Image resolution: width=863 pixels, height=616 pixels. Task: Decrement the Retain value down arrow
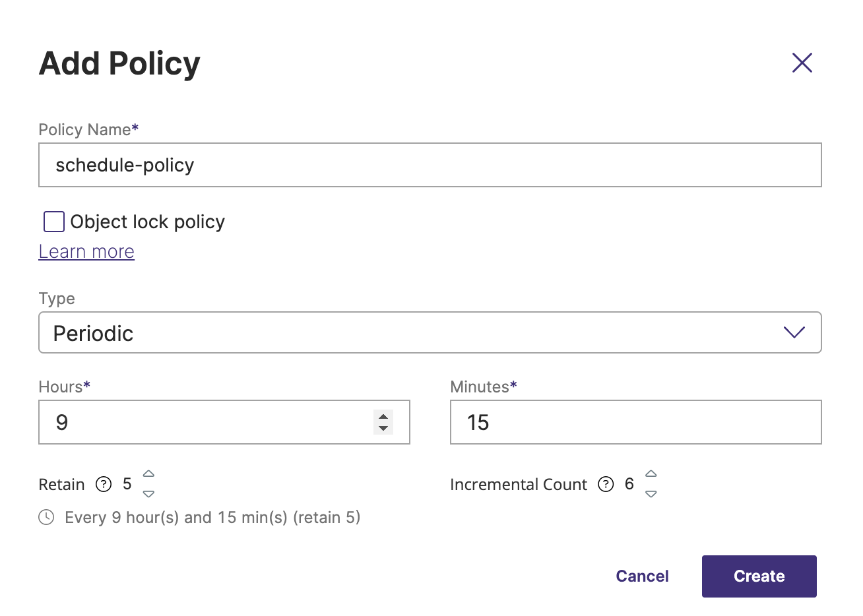[x=149, y=494]
